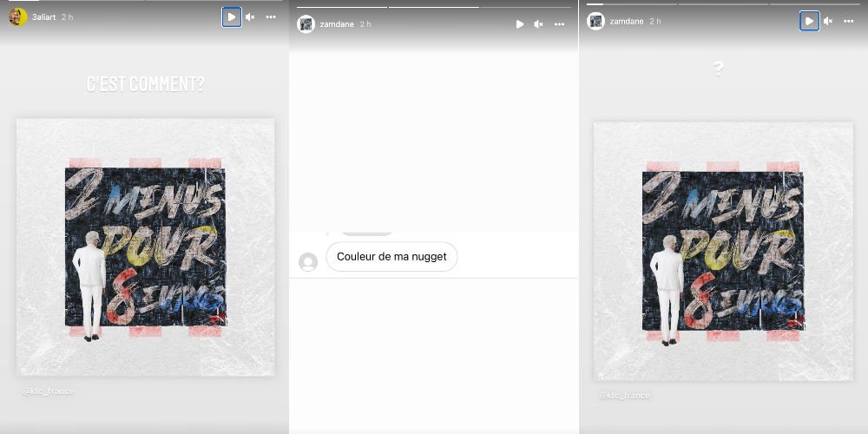The image size is (868, 434).
Task: Click the artwork under "C'EST COMMENT?"
Action: (x=145, y=247)
